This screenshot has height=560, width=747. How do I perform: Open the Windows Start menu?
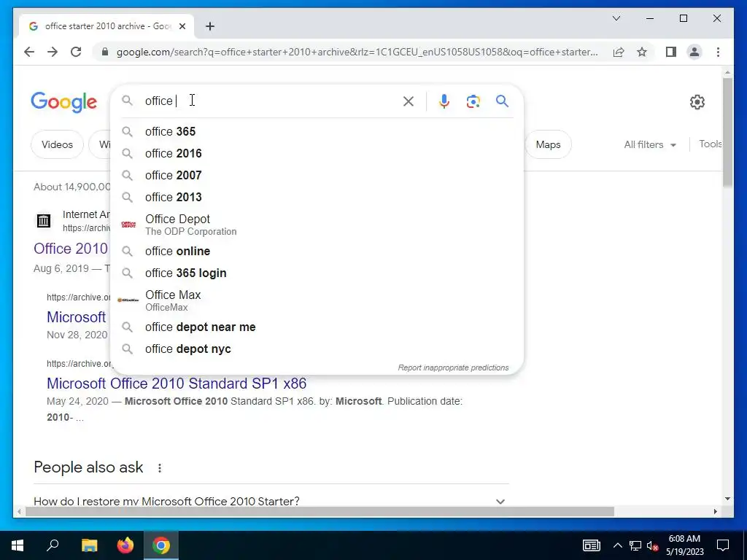point(18,545)
